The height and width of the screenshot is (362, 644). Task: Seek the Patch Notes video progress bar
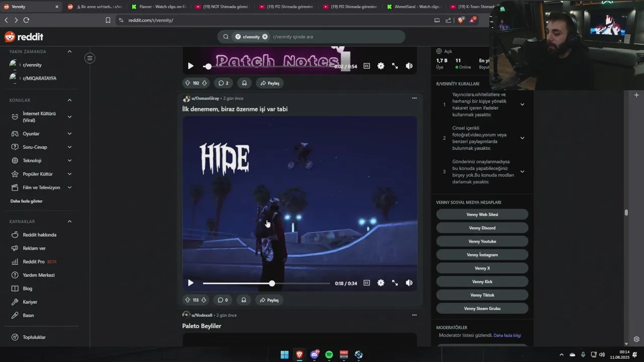[267, 66]
